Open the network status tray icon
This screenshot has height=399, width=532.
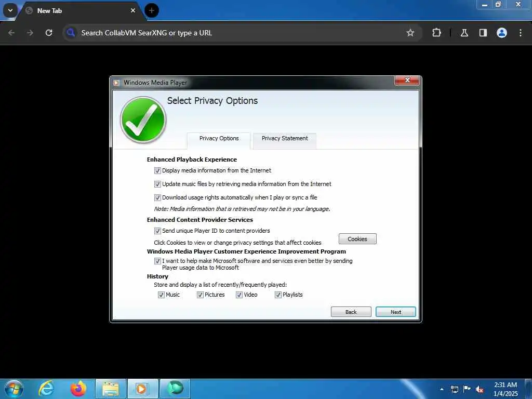(455, 389)
